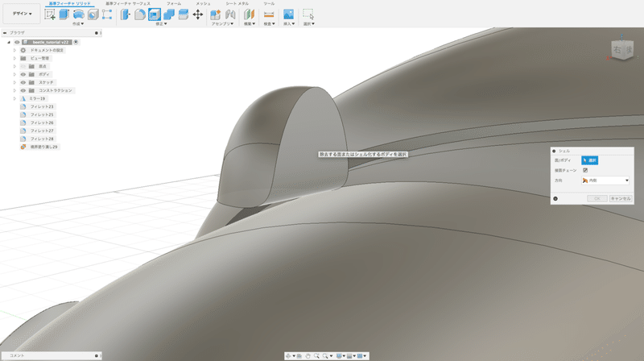Select the Combine tool icon
Image resolution: width=644 pixels, height=361 pixels.
tap(169, 15)
